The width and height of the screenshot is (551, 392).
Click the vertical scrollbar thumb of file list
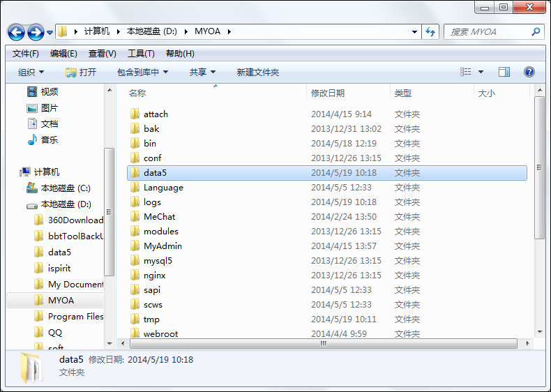539,167
